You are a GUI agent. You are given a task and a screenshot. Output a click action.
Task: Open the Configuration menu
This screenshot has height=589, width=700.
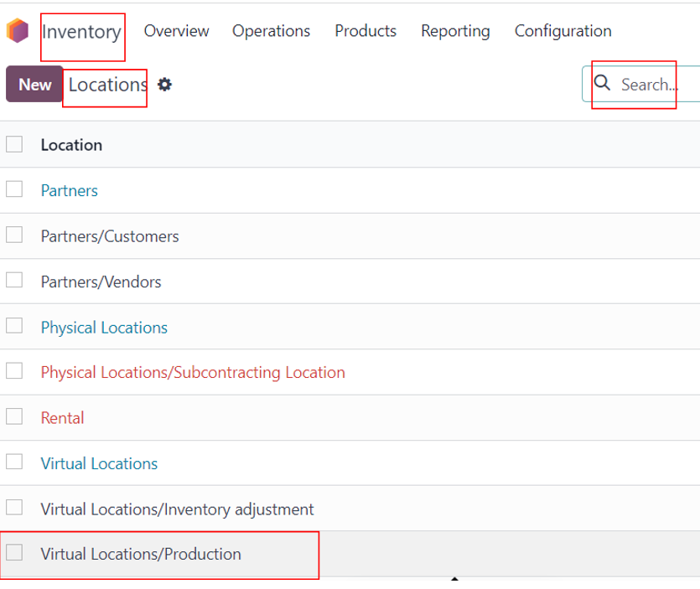click(563, 31)
